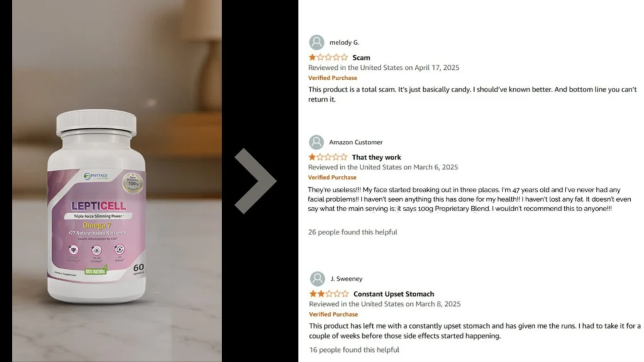Click J. Sweeney's profile avatar icon
The width and height of the screenshot is (644, 362).
click(318, 278)
